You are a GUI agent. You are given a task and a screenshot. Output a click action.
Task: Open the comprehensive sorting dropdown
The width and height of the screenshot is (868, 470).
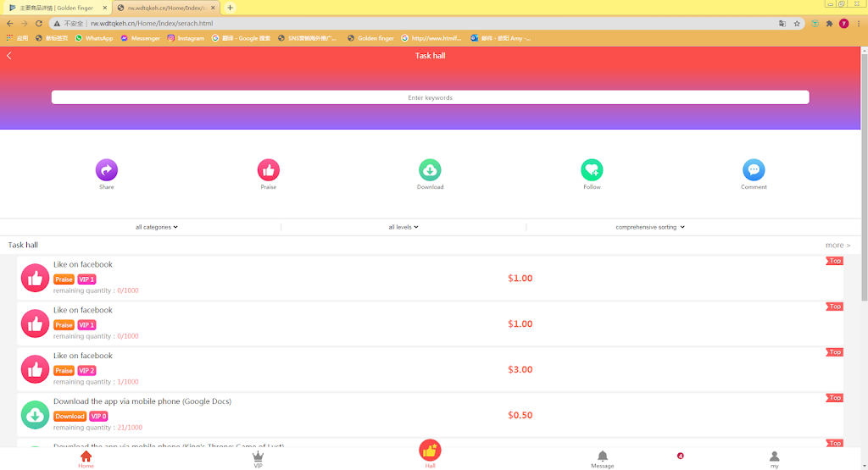(x=650, y=227)
